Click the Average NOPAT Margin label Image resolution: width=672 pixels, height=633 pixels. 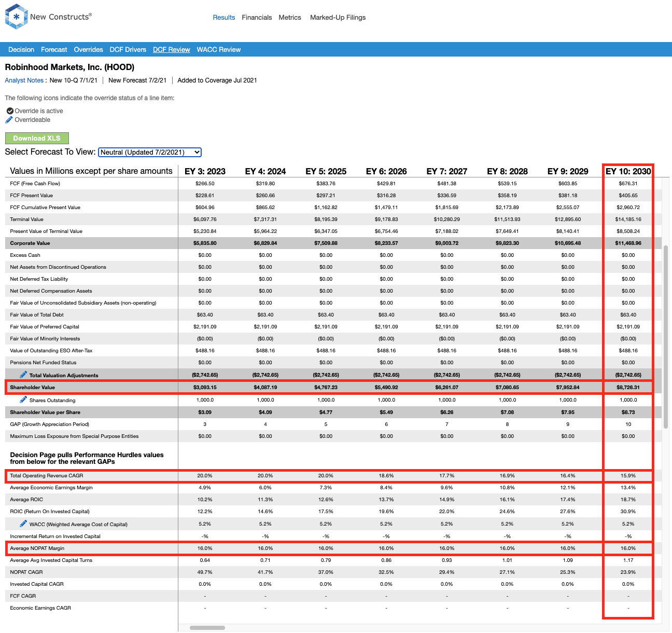pos(37,548)
